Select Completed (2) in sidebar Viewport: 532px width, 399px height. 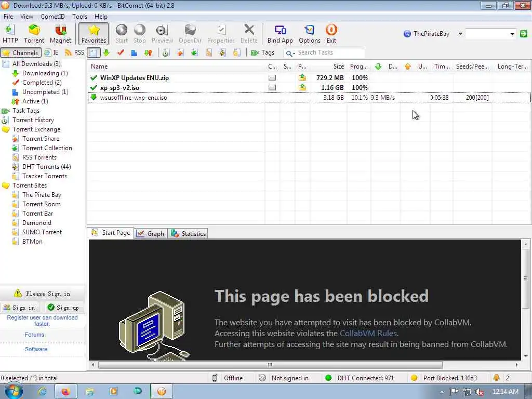coord(42,83)
